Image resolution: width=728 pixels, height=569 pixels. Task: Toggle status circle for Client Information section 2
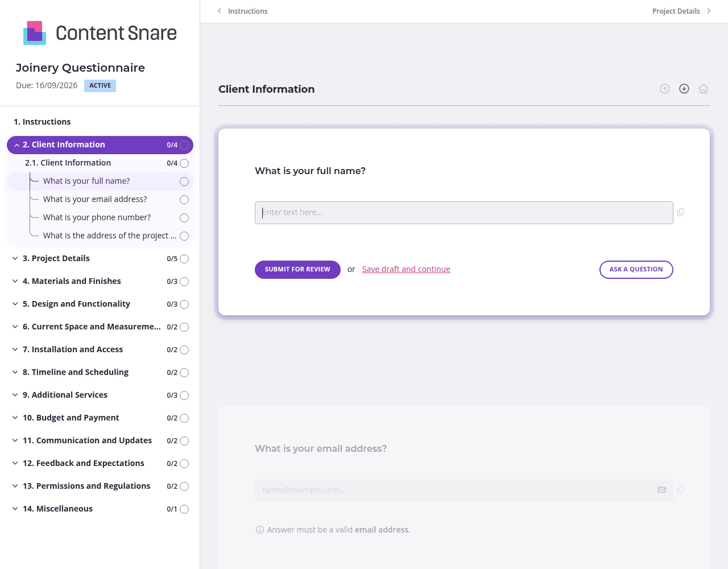tap(184, 145)
